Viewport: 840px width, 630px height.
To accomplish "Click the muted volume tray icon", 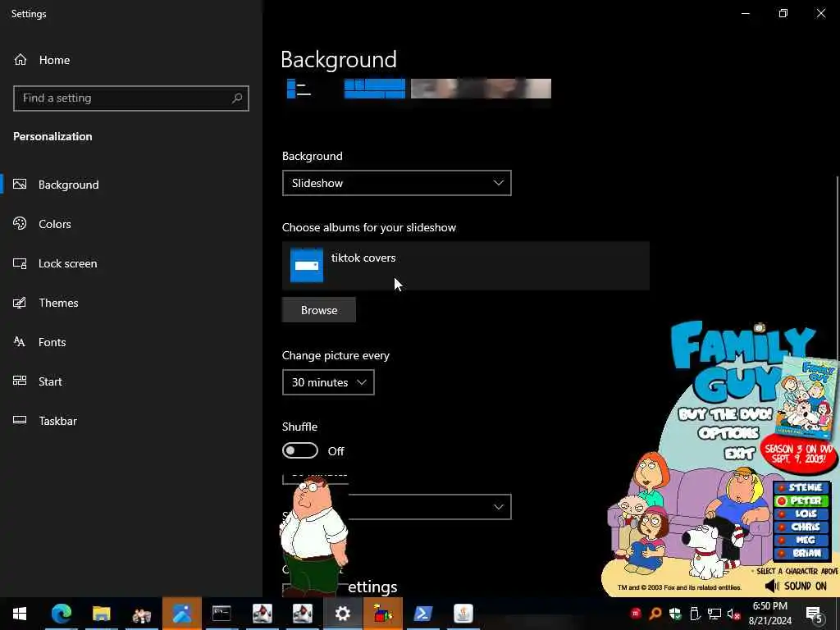I will click(x=733, y=614).
